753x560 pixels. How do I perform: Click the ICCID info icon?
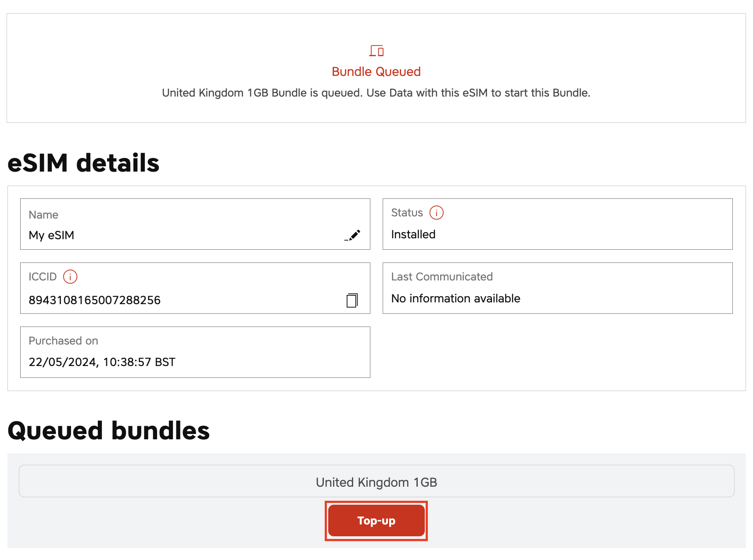pos(70,277)
